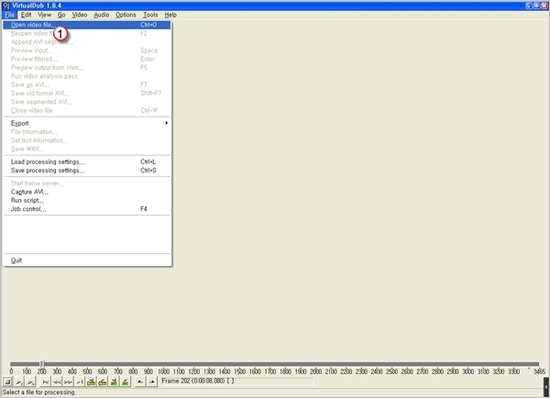
Task: Click the timeline end label 3465
Action: click(x=539, y=371)
